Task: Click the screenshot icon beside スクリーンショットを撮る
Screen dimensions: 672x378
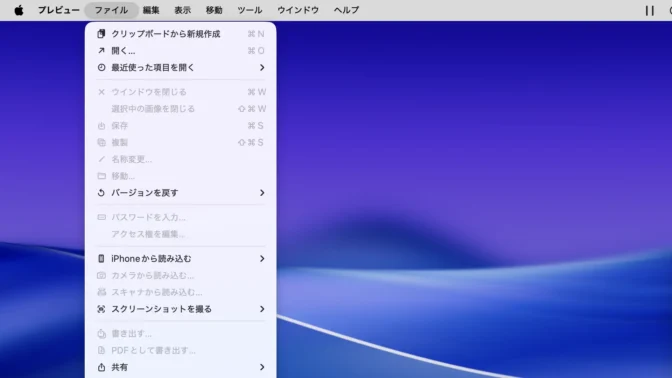Action: tap(101, 309)
